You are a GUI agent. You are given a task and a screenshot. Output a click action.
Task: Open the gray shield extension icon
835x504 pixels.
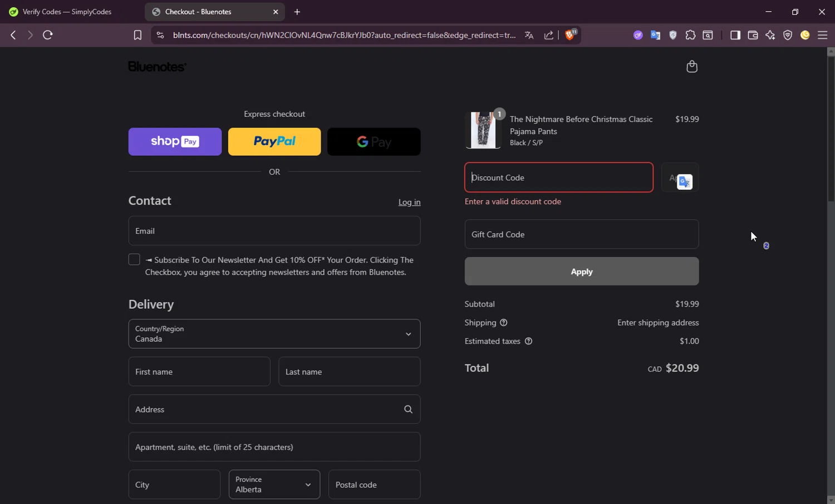[x=673, y=35]
